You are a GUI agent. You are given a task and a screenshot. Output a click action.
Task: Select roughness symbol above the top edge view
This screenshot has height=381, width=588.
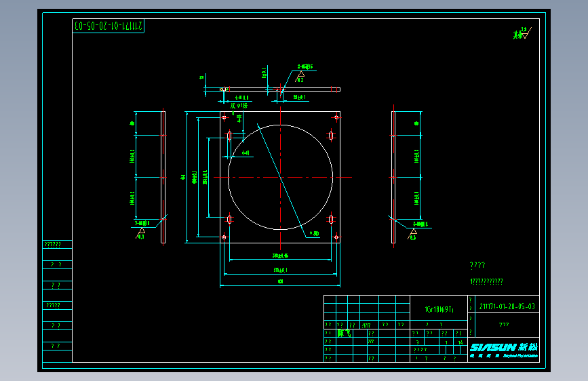click(300, 77)
